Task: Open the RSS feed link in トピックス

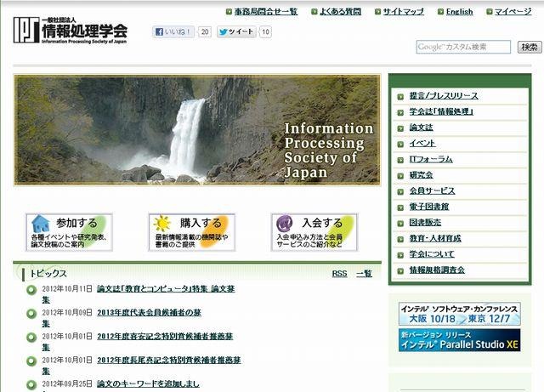Action: (x=339, y=274)
